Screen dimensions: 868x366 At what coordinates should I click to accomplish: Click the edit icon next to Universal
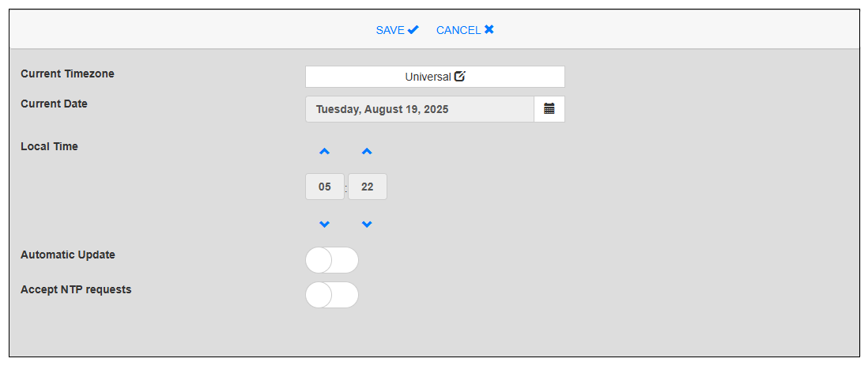coord(460,77)
